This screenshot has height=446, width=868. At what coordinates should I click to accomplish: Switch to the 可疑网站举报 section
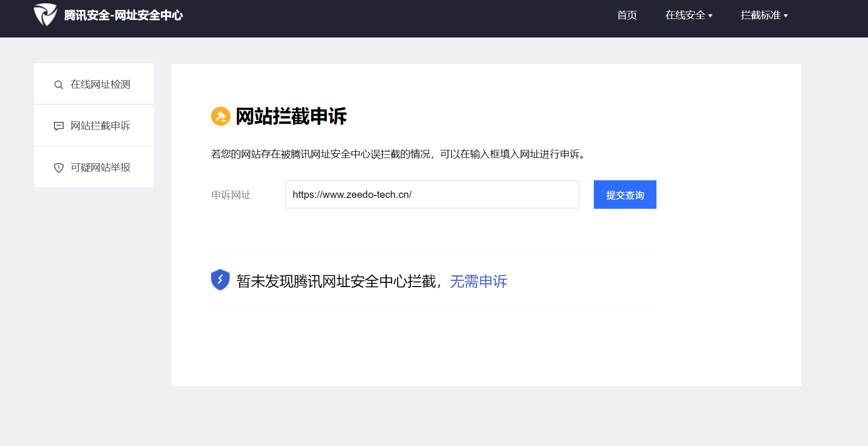click(101, 167)
